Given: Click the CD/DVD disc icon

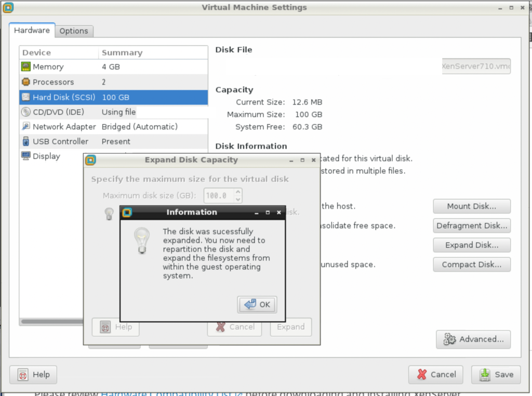Looking at the screenshot, I should (x=26, y=112).
